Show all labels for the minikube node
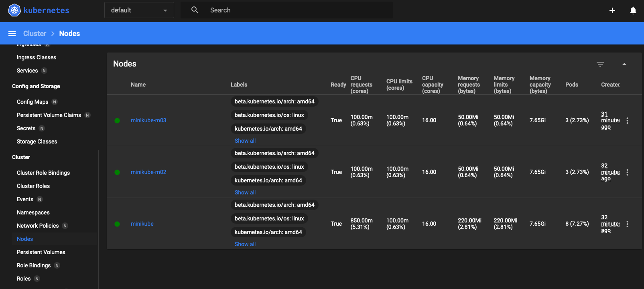This screenshot has width=644, height=289. tap(245, 244)
